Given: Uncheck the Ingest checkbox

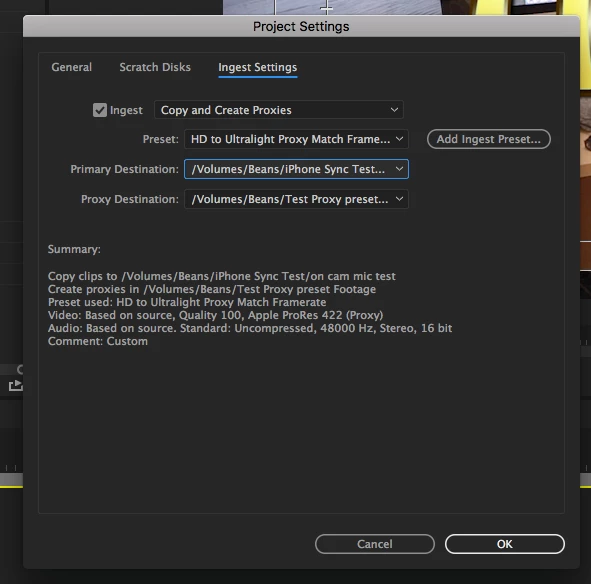Looking at the screenshot, I should click(x=100, y=110).
